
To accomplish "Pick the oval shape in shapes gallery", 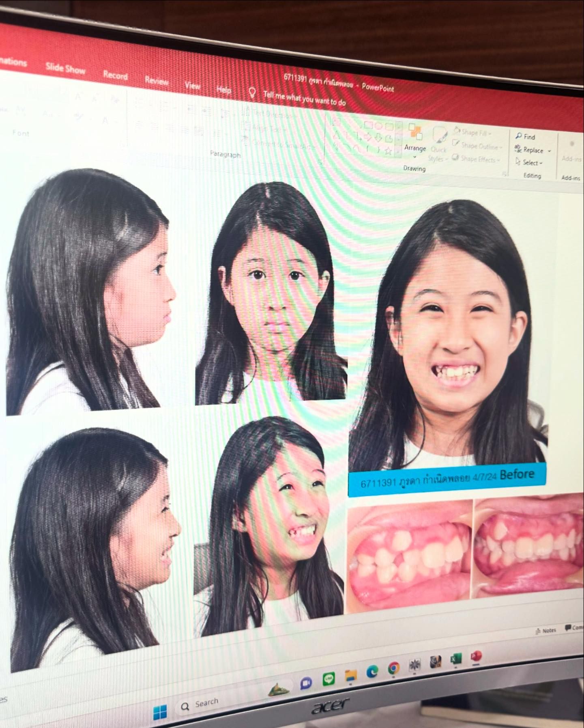I will coord(378,125).
